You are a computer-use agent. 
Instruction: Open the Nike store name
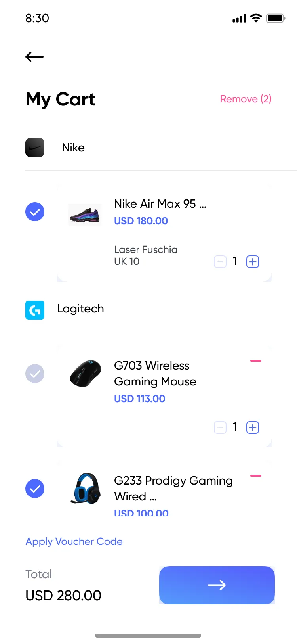coord(73,148)
